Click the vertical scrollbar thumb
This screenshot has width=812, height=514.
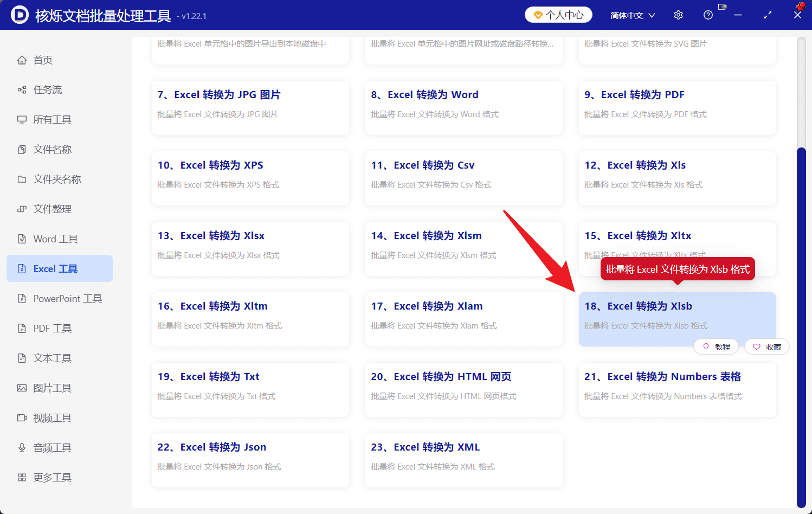click(801, 327)
